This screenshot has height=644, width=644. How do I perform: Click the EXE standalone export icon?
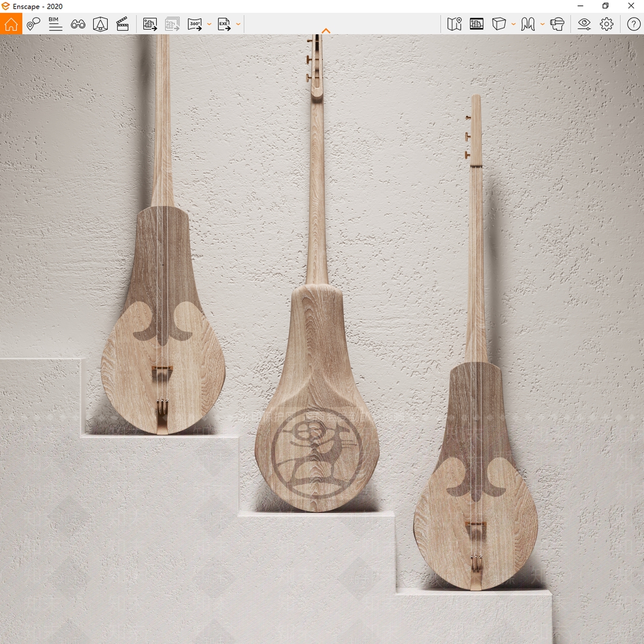[224, 24]
